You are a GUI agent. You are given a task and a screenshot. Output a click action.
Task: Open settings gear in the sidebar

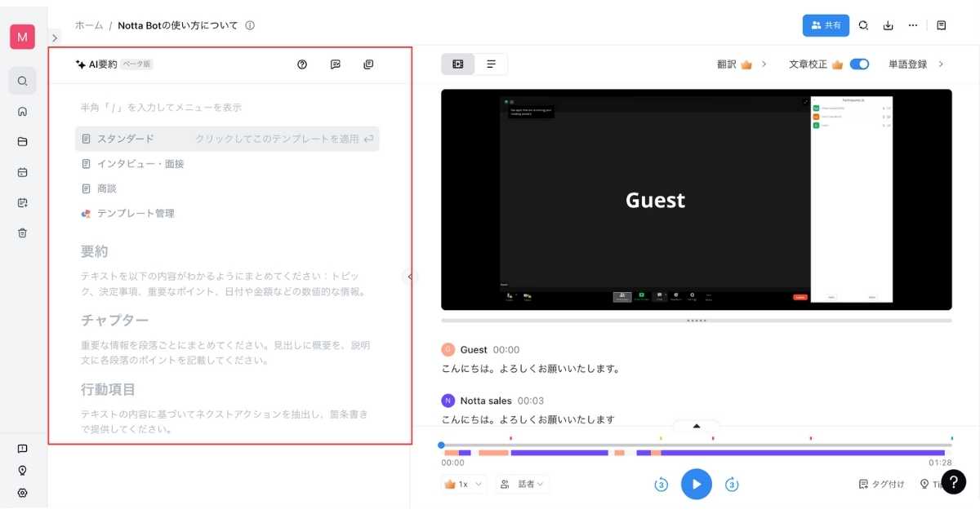pos(23,493)
